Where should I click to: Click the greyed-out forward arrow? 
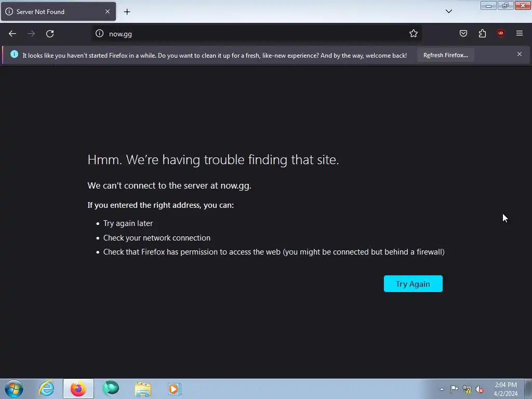tap(31, 34)
